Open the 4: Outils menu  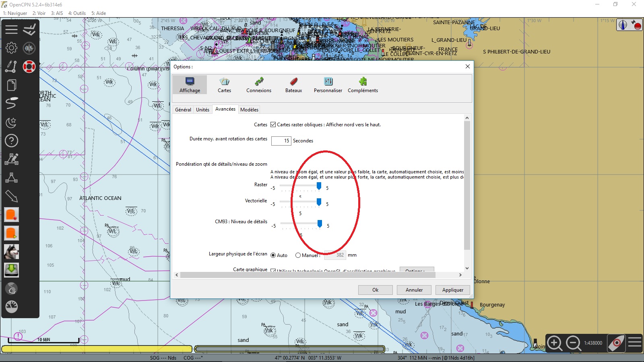coord(77,13)
